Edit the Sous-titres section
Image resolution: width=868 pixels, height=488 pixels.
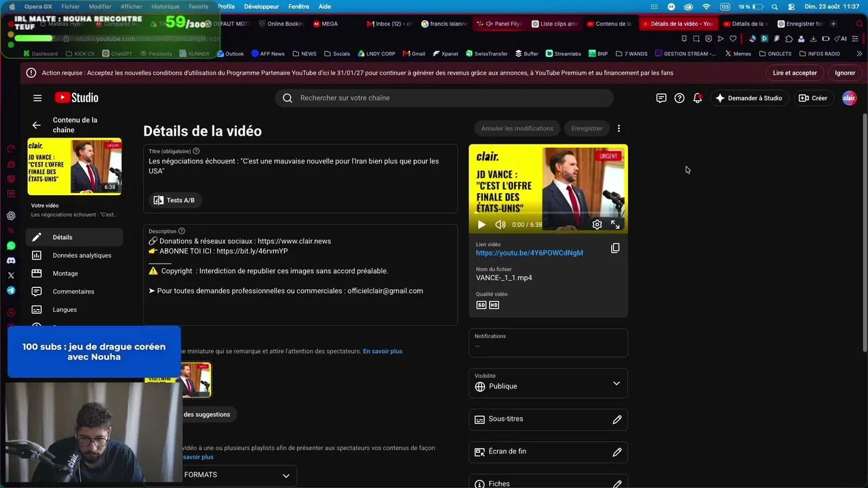click(617, 420)
